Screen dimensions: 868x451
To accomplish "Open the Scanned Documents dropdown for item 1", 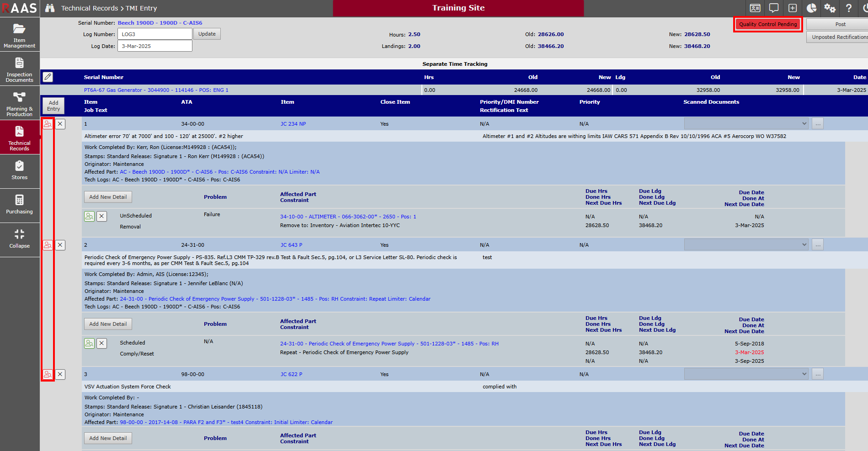I will pos(746,123).
